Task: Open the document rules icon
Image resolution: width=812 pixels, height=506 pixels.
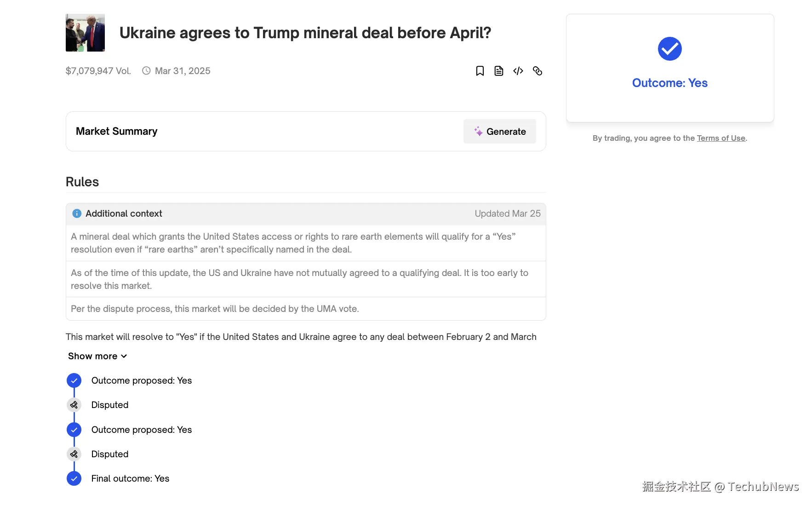Action: point(499,71)
